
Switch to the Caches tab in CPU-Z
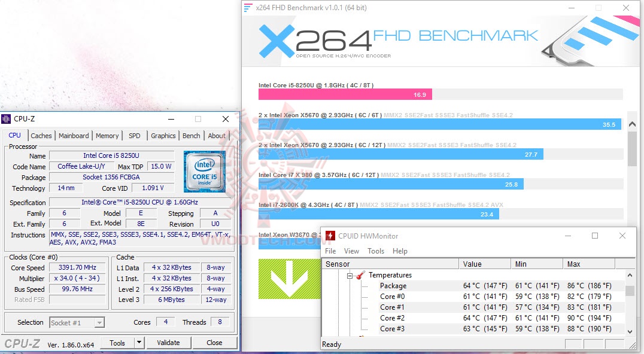pos(41,136)
